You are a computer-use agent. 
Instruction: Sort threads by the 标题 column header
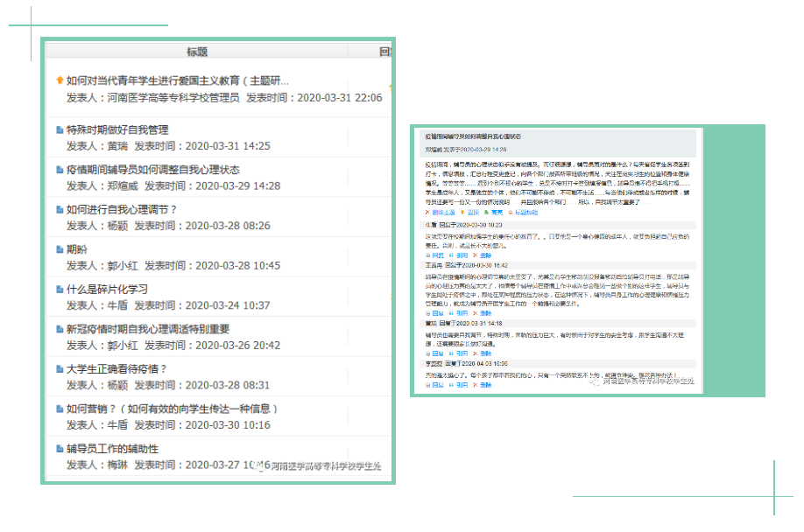coord(196,52)
